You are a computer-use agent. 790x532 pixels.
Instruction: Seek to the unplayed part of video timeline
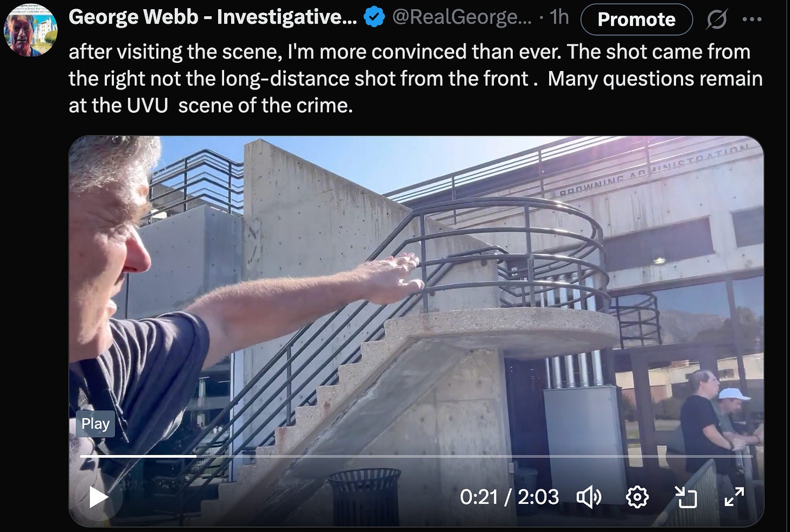tap(475, 456)
